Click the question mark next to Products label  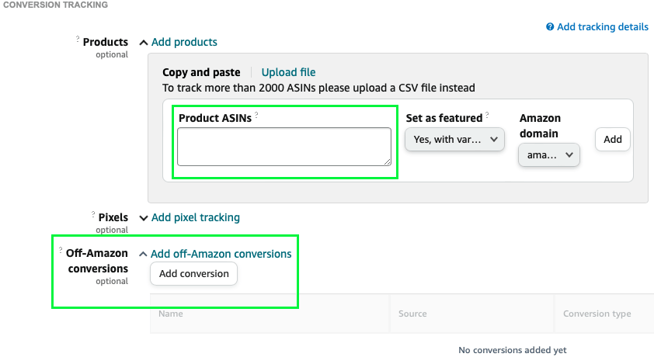point(78,39)
